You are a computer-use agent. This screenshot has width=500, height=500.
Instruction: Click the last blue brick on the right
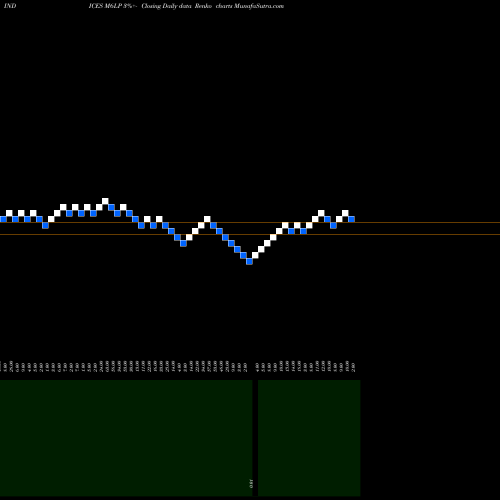point(351,219)
